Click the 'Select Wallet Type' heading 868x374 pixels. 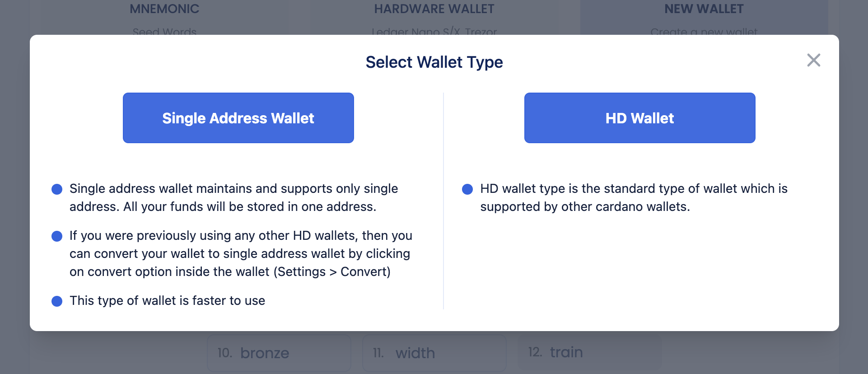click(434, 62)
